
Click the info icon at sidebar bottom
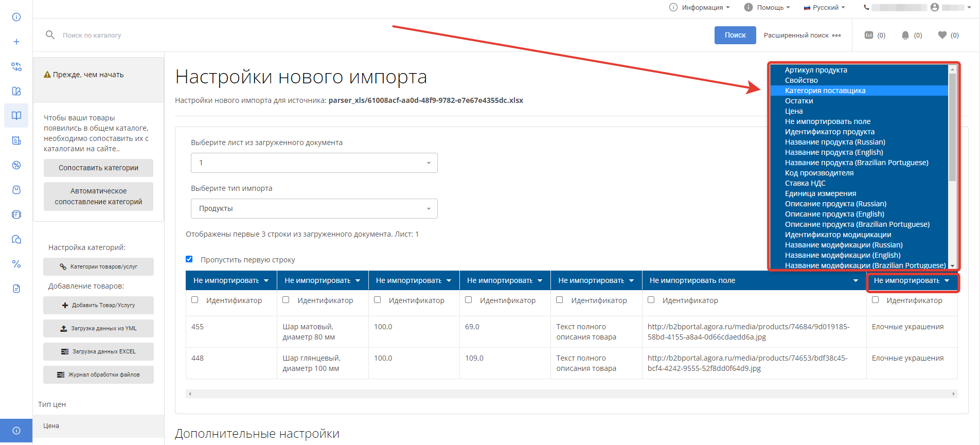pyautogui.click(x=16, y=431)
